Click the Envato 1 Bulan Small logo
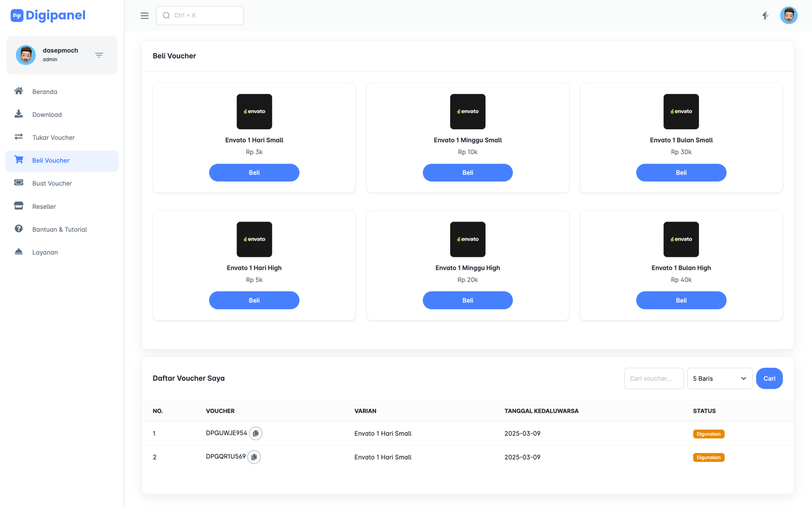 click(681, 112)
